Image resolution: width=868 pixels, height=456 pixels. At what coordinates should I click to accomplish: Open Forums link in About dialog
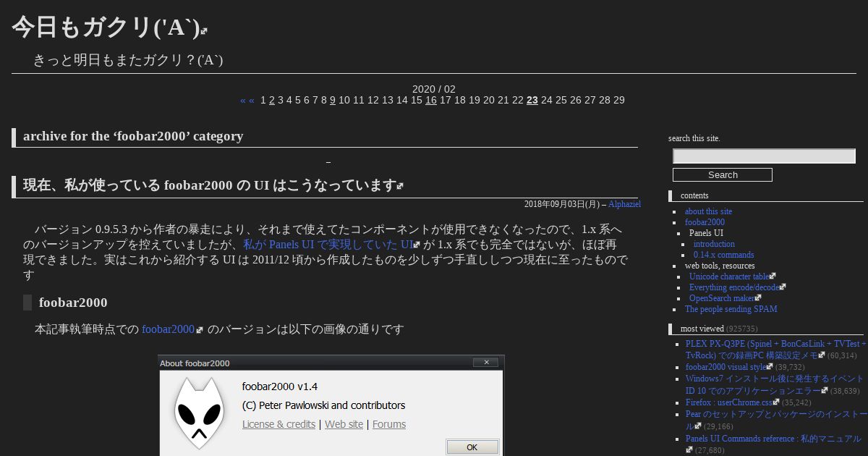(x=389, y=424)
